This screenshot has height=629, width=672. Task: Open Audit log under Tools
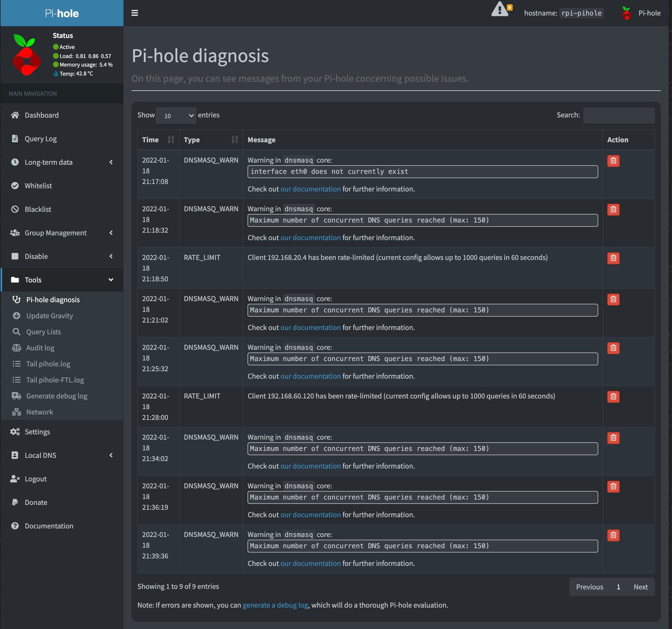point(62,348)
